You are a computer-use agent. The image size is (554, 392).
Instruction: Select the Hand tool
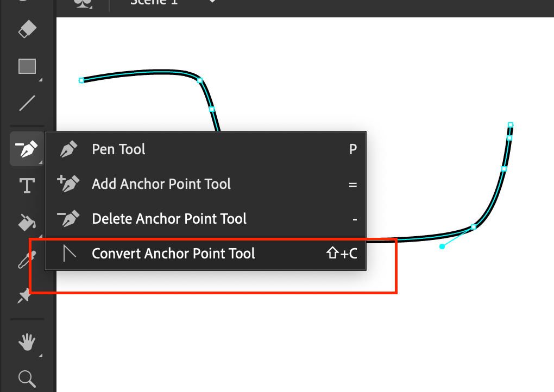click(x=26, y=342)
